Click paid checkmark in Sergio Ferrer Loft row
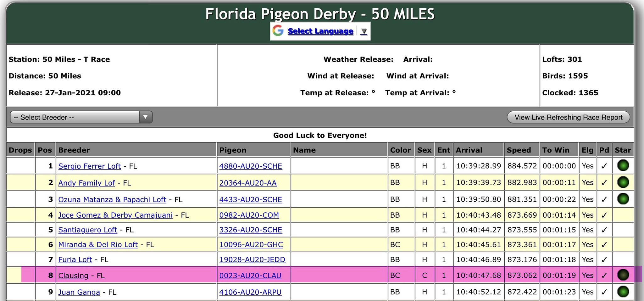The width and height of the screenshot is (644, 301). pyautogui.click(x=604, y=166)
